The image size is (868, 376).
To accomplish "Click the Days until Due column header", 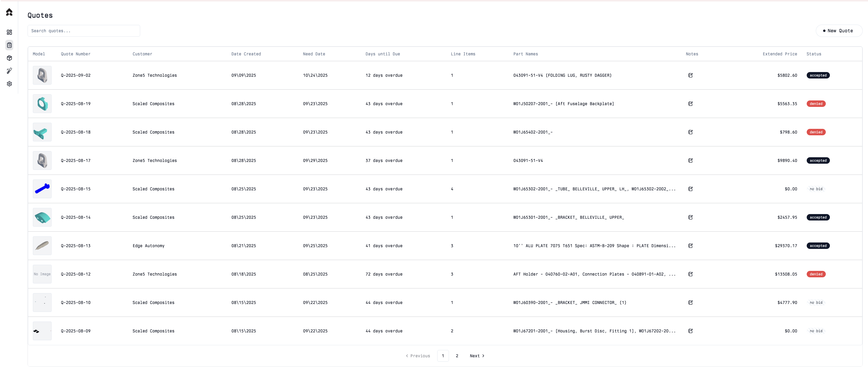I will click(382, 54).
